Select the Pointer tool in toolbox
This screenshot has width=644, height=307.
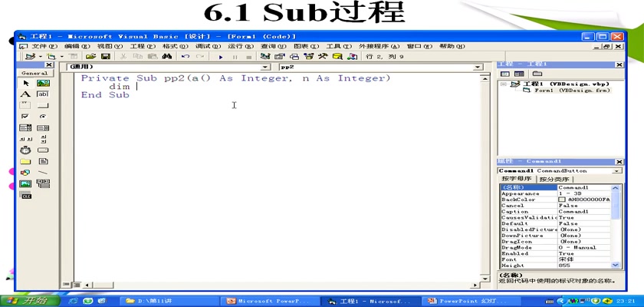pos(26,84)
